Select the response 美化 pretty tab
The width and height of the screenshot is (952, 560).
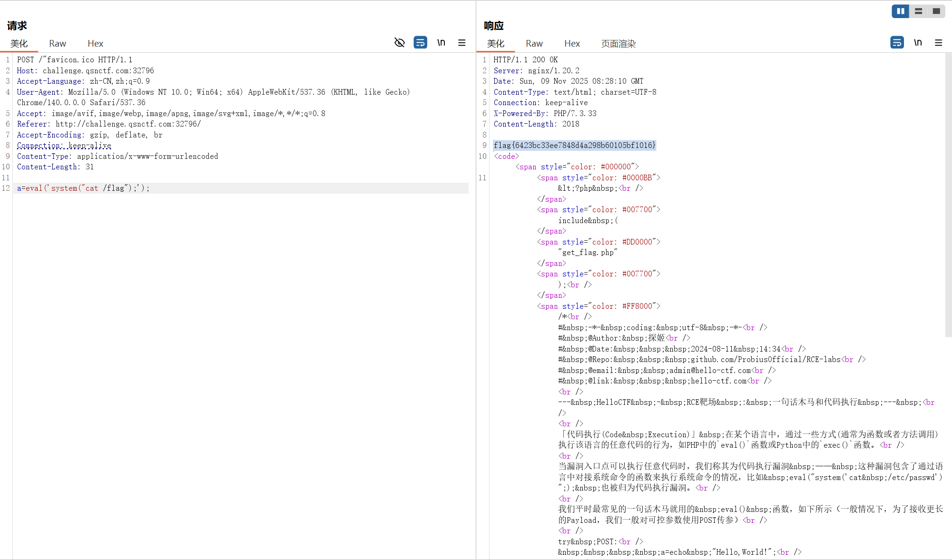tap(495, 43)
